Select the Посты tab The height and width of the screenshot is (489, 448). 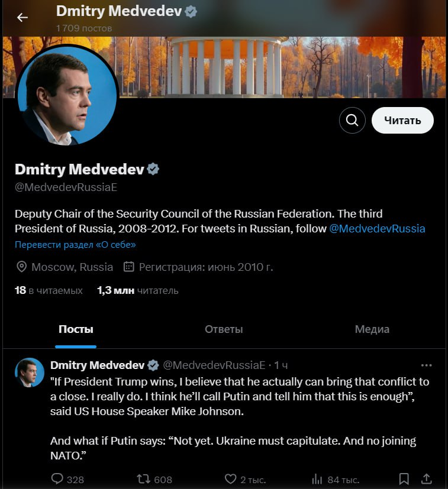point(76,329)
